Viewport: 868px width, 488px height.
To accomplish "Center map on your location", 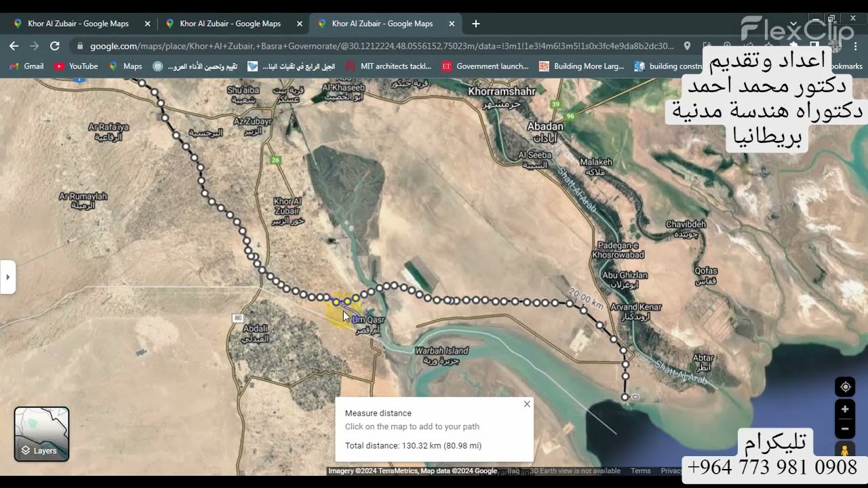I will [x=845, y=387].
